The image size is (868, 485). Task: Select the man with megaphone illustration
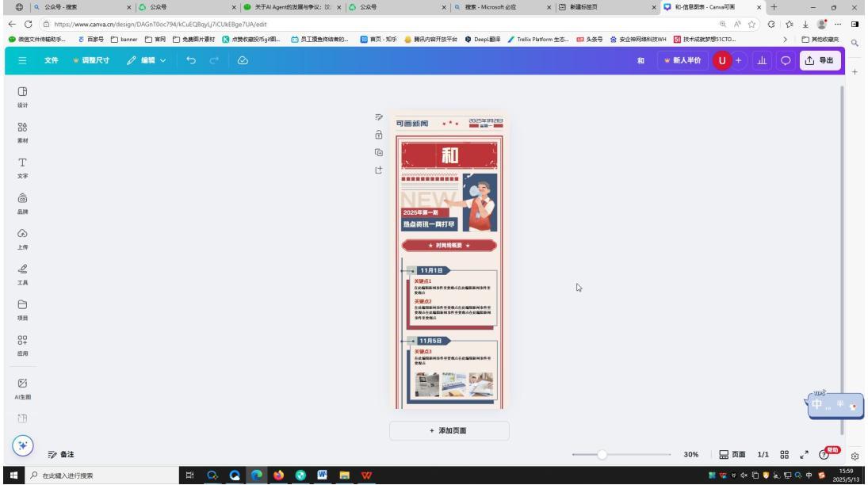point(480,203)
